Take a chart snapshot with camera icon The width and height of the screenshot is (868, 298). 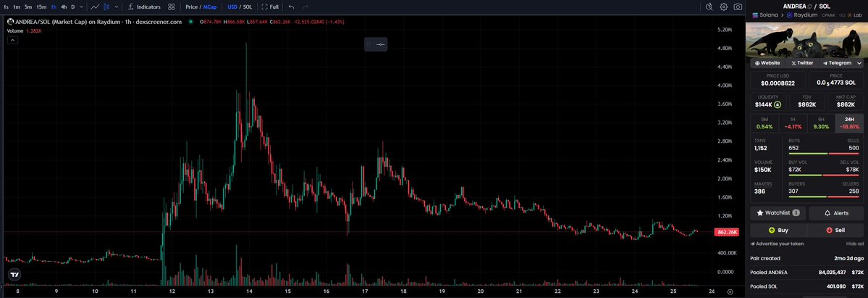(x=738, y=7)
